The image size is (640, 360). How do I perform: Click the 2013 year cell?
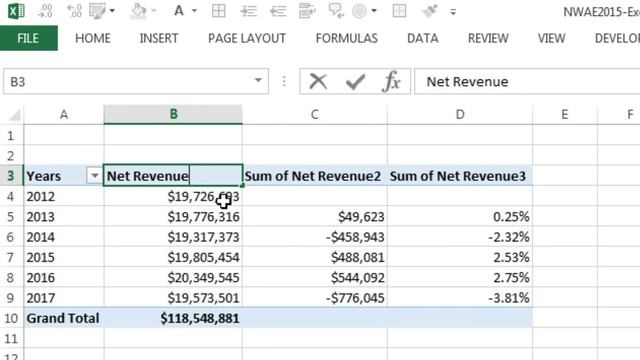tap(64, 217)
